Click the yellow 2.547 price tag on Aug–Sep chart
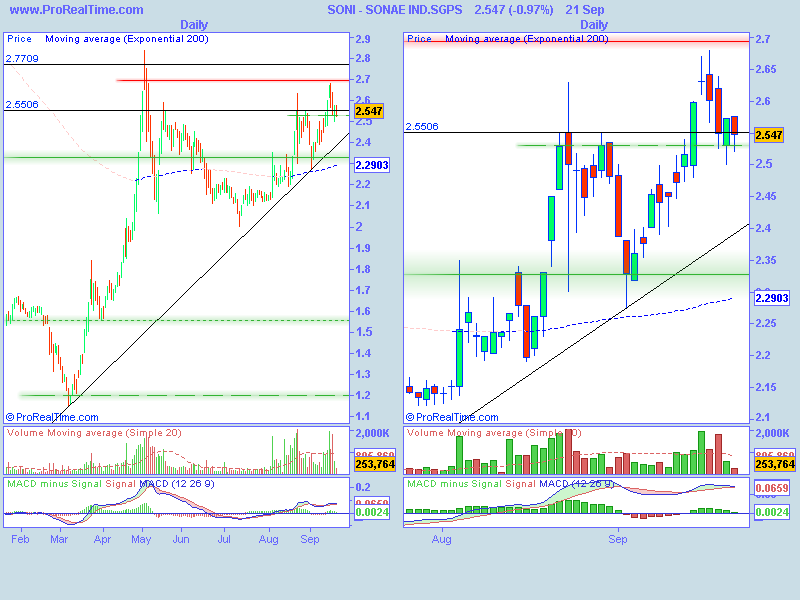 (769, 135)
